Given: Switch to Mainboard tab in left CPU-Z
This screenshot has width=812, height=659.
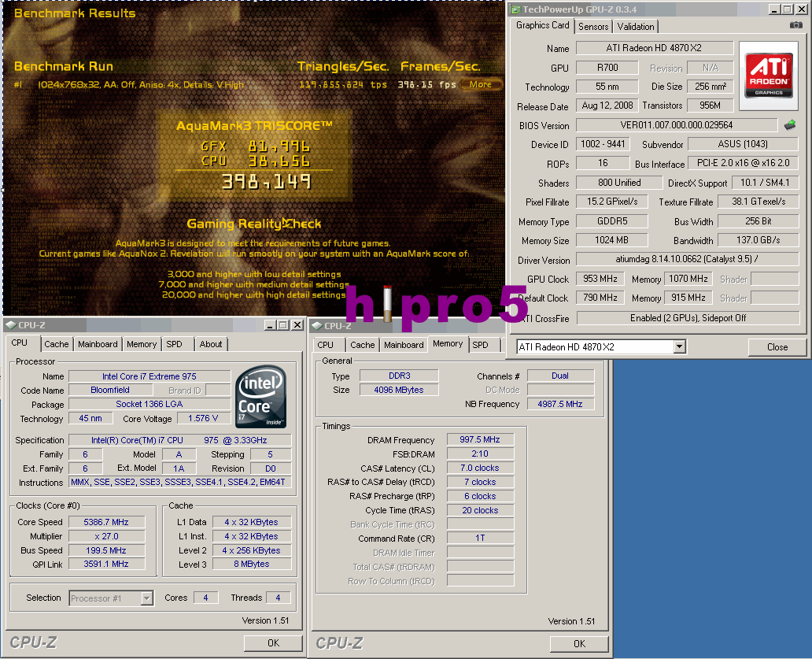Looking at the screenshot, I should (98, 344).
